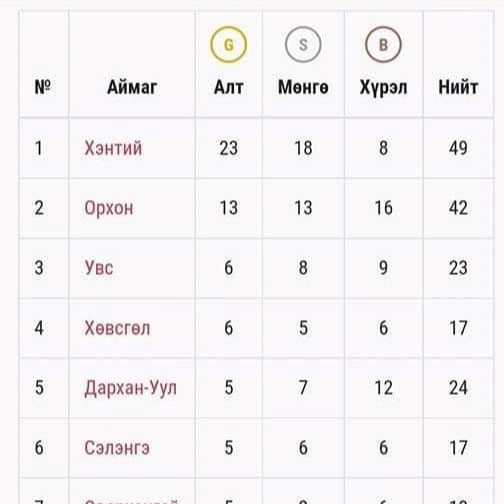Click the silver medal S icon
Screen dimensions: 504x504
303,45
